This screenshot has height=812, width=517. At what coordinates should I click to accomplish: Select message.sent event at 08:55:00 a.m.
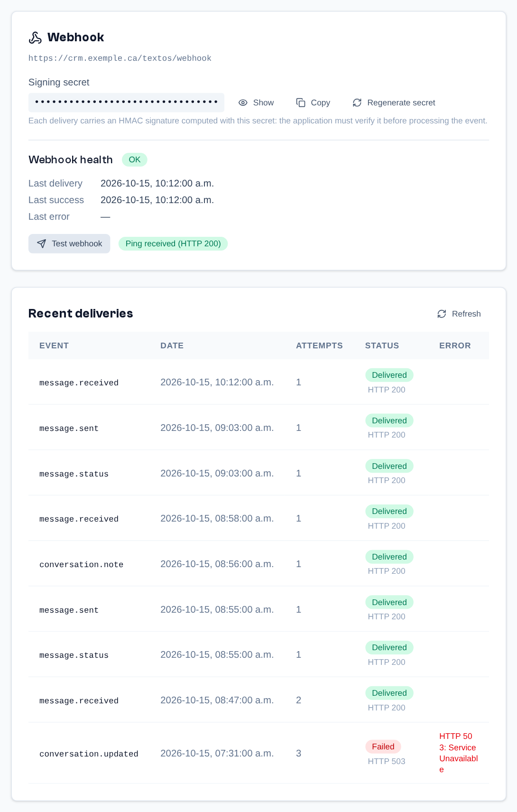click(69, 610)
